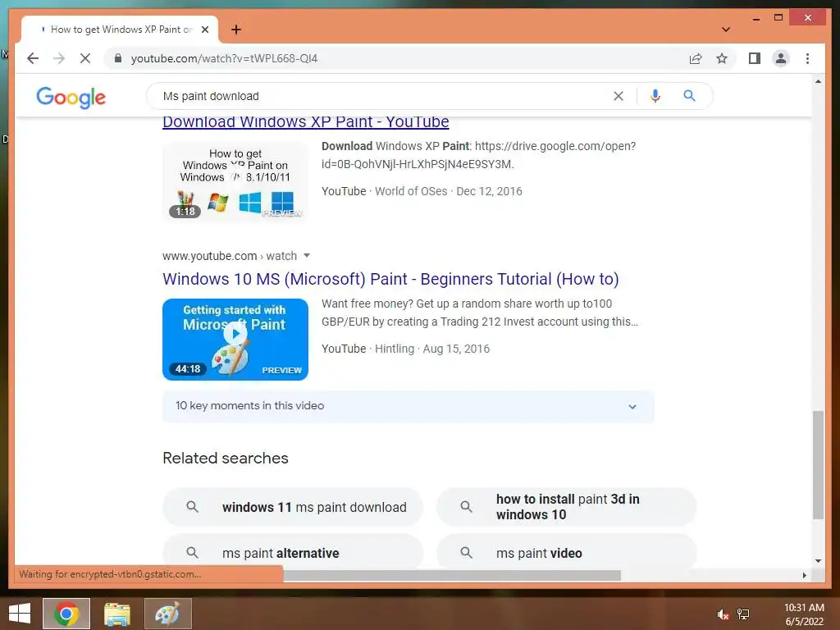Search 'windows 11 ms paint download'
The image size is (840, 630).
tap(293, 507)
